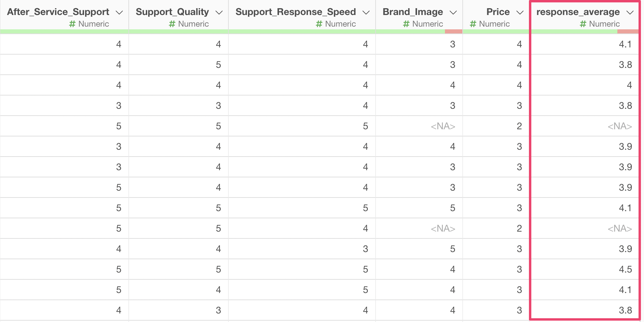Select the response_average column header name
The image size is (644, 322).
coord(578,12)
